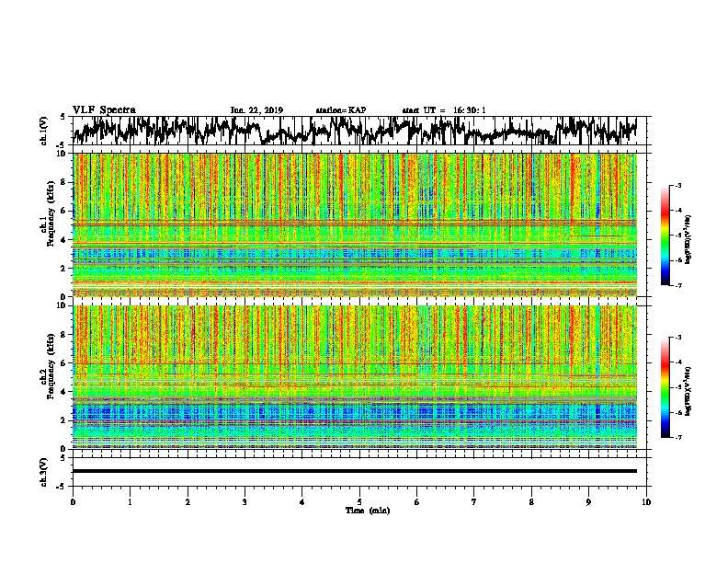728x563 pixels.
Task: Click the ch.1 color scale bar
Action: pyautogui.click(x=665, y=236)
